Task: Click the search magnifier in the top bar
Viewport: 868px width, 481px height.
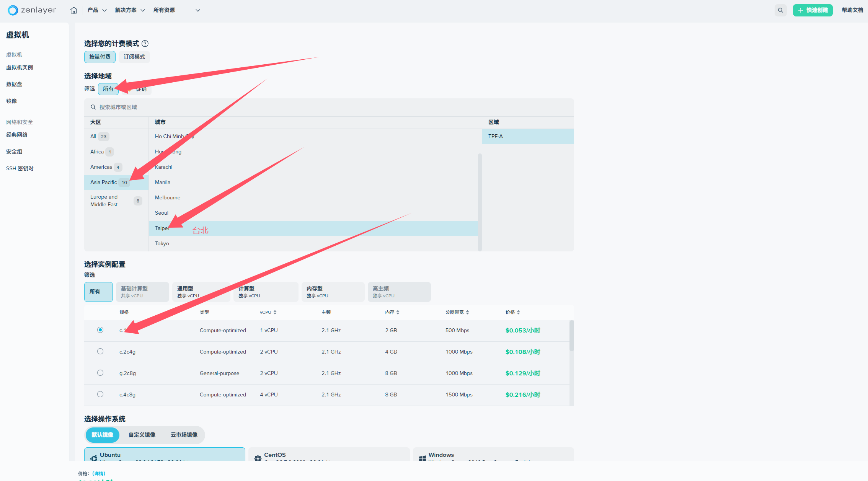Action: pos(780,10)
